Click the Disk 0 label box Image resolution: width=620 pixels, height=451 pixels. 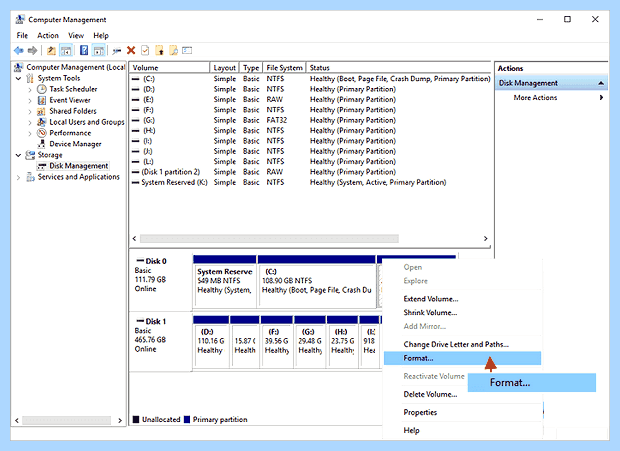tap(161, 281)
